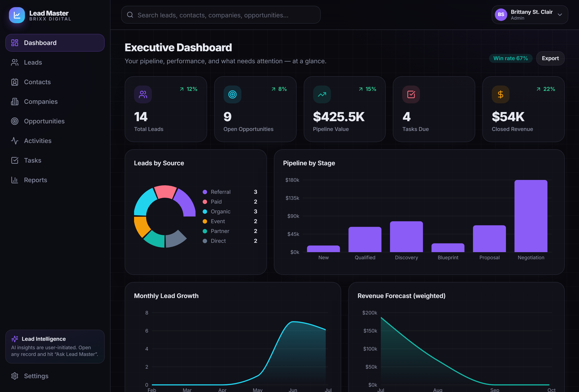Screen dimensions: 579x392
Task: Go to Activities
Action: tap(55, 141)
